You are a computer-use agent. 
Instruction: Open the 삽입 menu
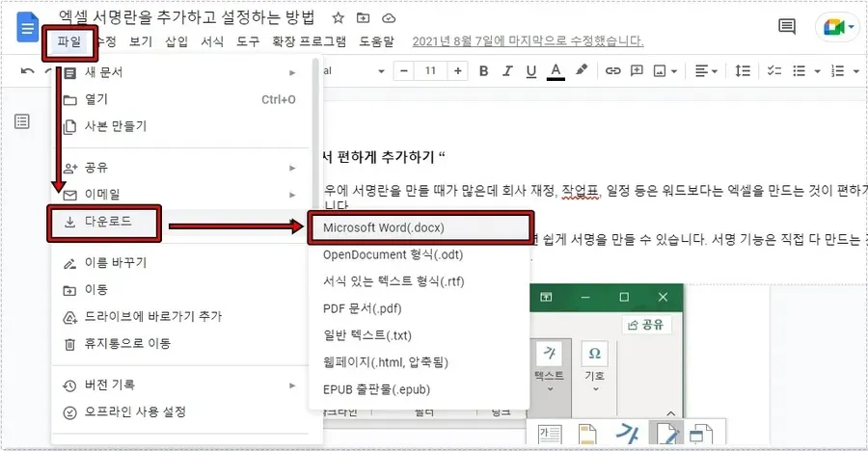coord(176,41)
